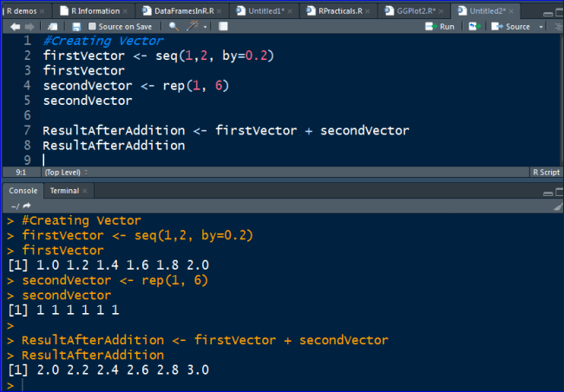Source the active script file
This screenshot has height=392, width=564.
[511, 27]
